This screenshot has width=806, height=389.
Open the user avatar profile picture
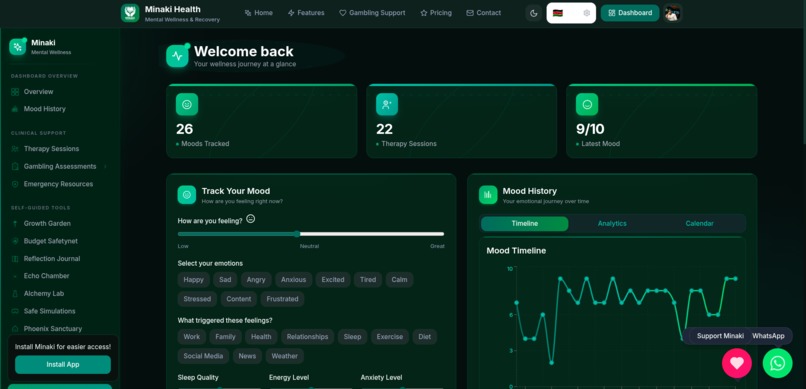tap(672, 13)
